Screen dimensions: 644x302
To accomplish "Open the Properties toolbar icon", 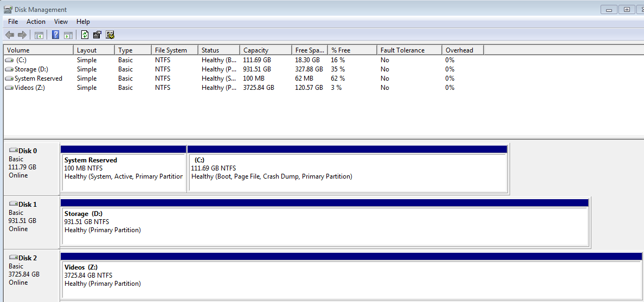I will (x=97, y=35).
